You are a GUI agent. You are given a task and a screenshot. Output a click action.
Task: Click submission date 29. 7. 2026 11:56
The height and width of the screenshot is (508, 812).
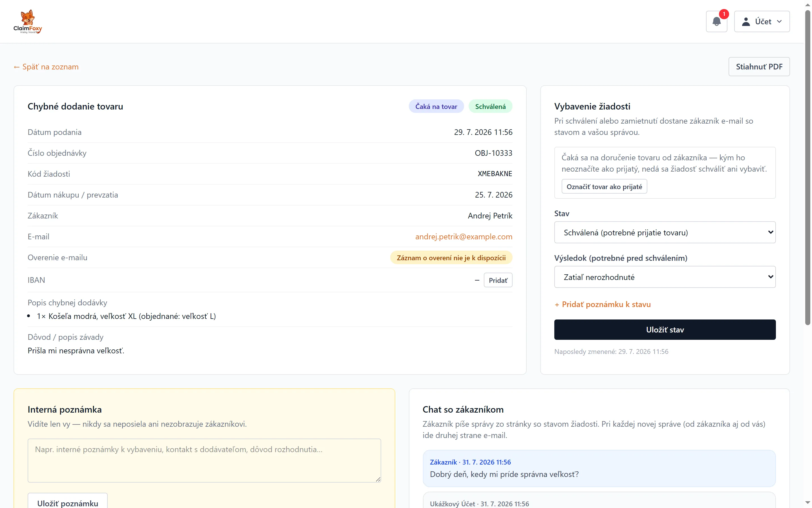483,132
